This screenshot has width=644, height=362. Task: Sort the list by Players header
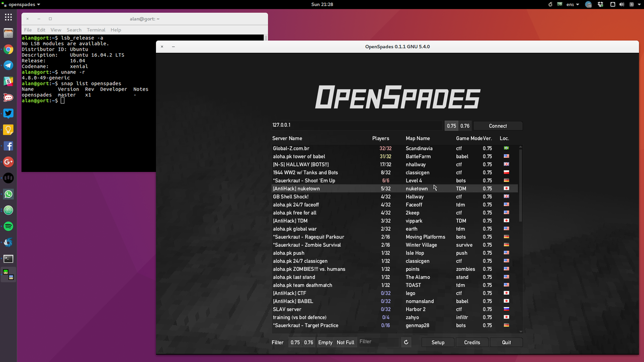point(381,138)
